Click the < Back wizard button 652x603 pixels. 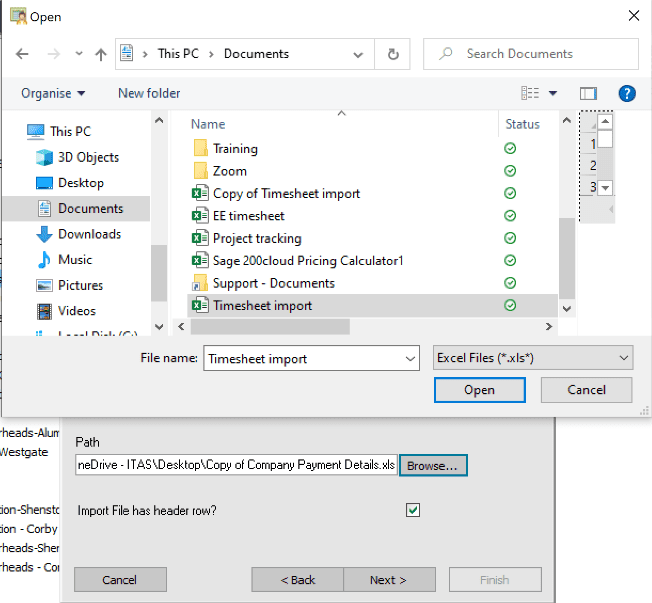(298, 580)
